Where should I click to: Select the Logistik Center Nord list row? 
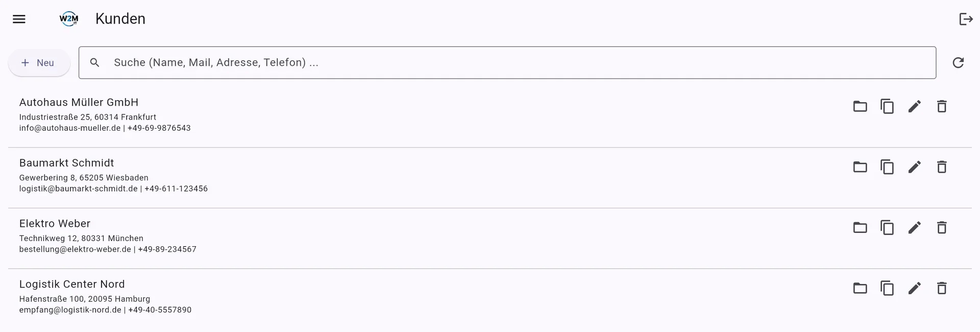(x=490, y=299)
